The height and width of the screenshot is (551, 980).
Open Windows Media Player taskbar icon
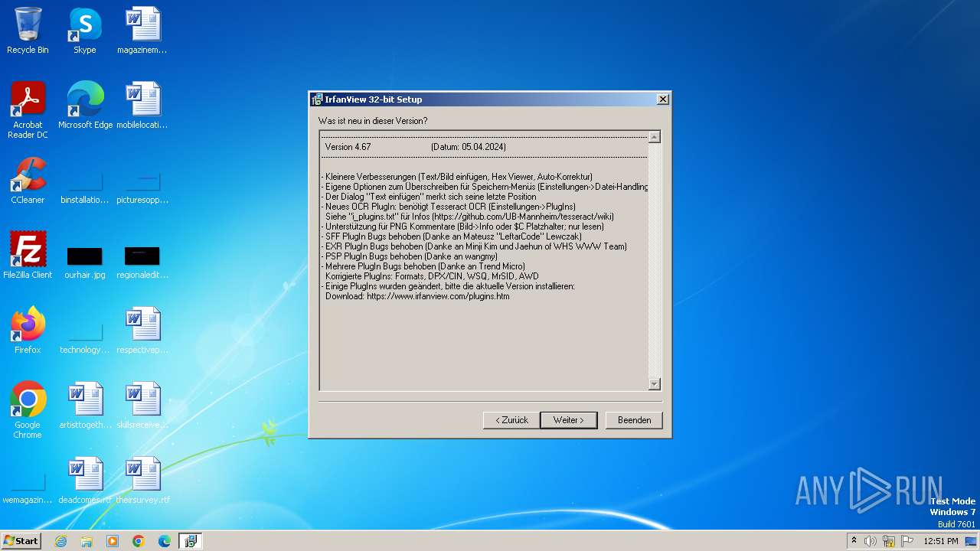coord(113,541)
